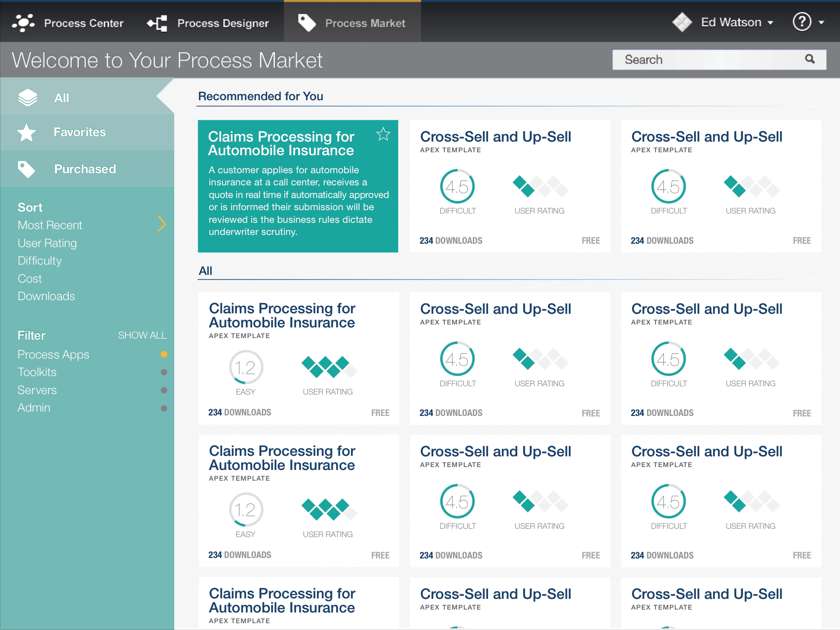
Task: Expand the Ed Watson user dropdown arrow
Action: point(770,23)
